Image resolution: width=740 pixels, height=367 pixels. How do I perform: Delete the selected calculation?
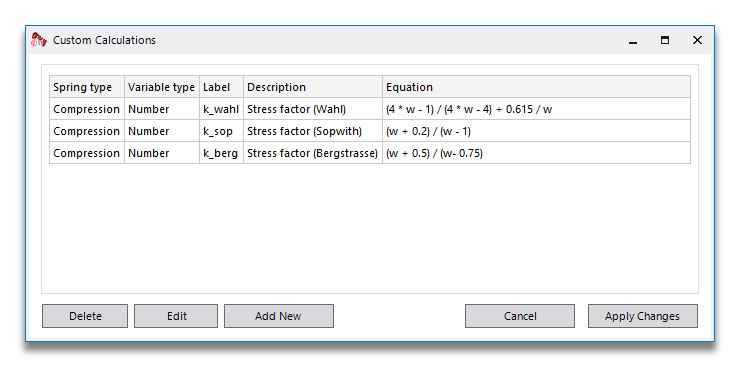point(85,316)
